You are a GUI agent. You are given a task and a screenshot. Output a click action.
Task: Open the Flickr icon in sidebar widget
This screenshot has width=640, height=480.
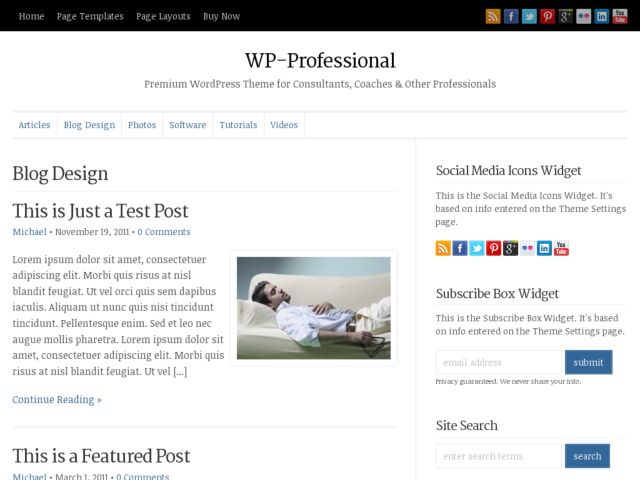[x=527, y=248]
